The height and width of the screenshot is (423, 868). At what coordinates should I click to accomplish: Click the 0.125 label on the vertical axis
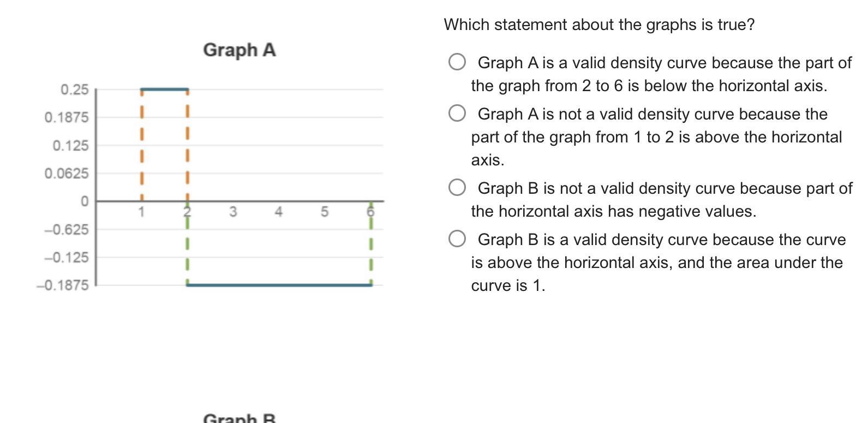click(x=70, y=146)
